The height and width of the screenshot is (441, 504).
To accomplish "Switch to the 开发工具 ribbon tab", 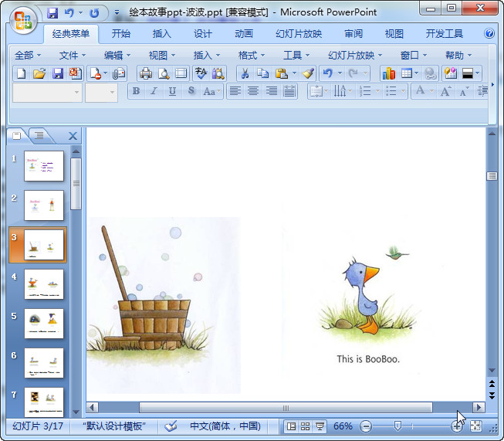I will [x=445, y=34].
